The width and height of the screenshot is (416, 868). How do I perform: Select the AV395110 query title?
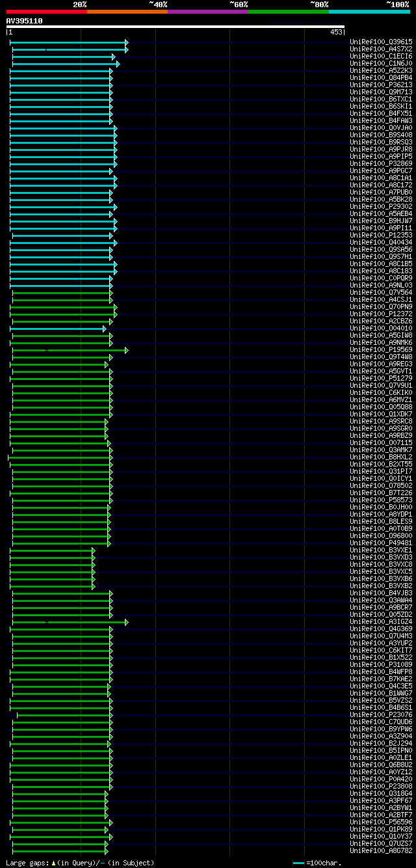[25, 21]
